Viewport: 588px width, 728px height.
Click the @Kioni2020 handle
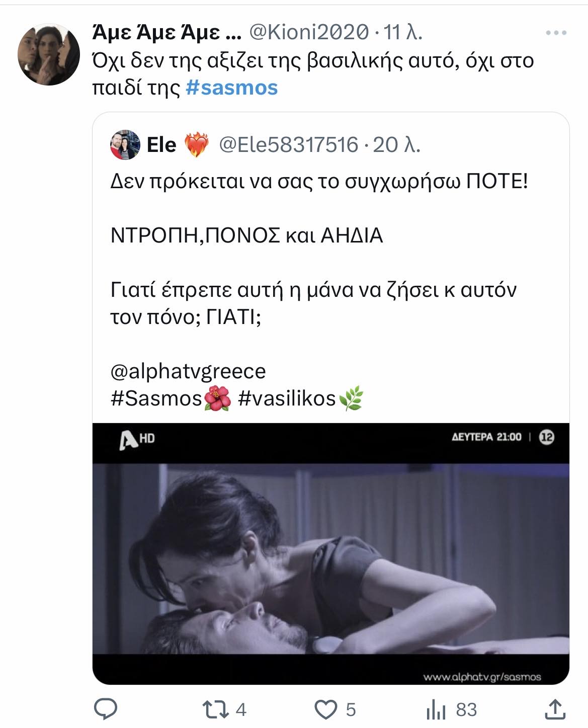[309, 33]
